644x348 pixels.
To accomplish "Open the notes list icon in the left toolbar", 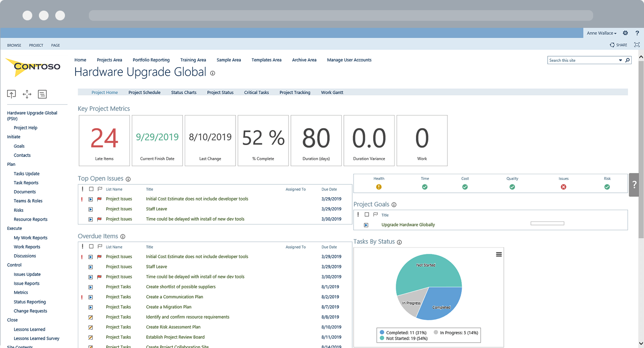I will click(42, 94).
